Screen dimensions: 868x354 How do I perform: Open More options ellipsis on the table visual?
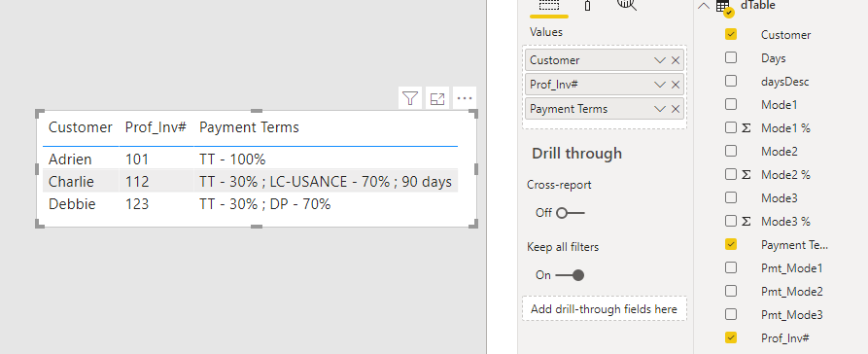point(465,99)
